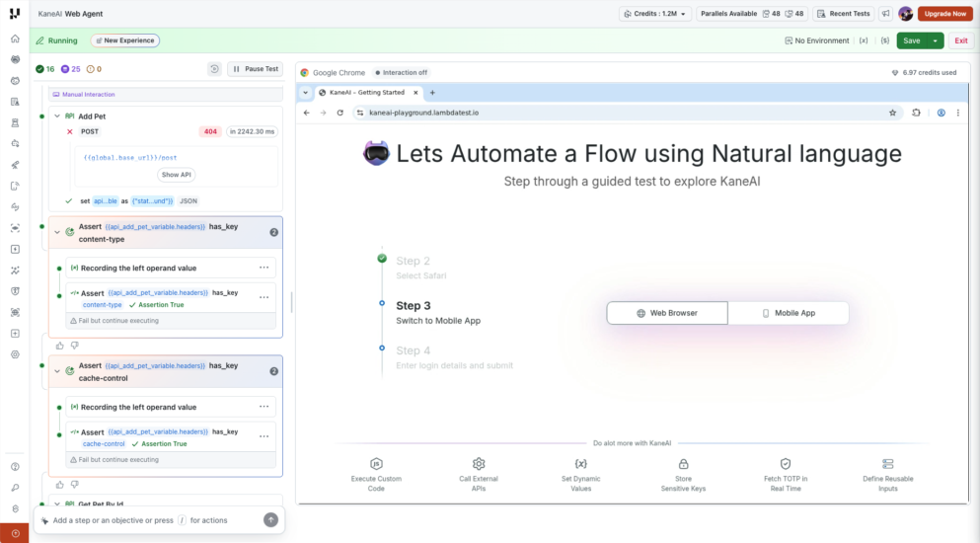Image resolution: width=980 pixels, height=543 pixels.
Task: Open options for Assert cache-control sub-step
Action: coord(264,436)
